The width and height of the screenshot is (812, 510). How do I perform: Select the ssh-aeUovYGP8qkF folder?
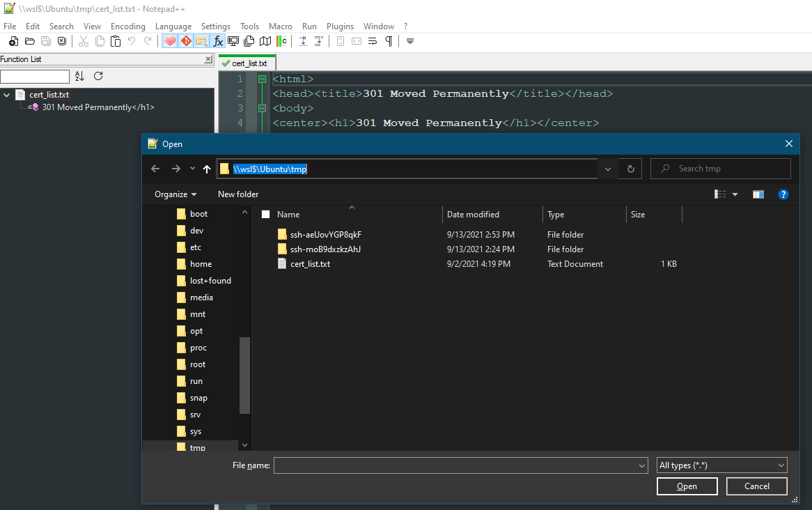tap(325, 235)
